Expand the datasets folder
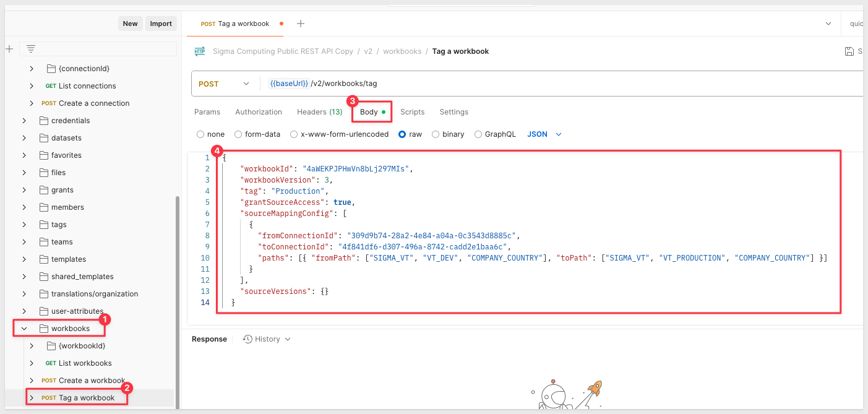This screenshot has width=868, height=414. pyautogui.click(x=24, y=138)
